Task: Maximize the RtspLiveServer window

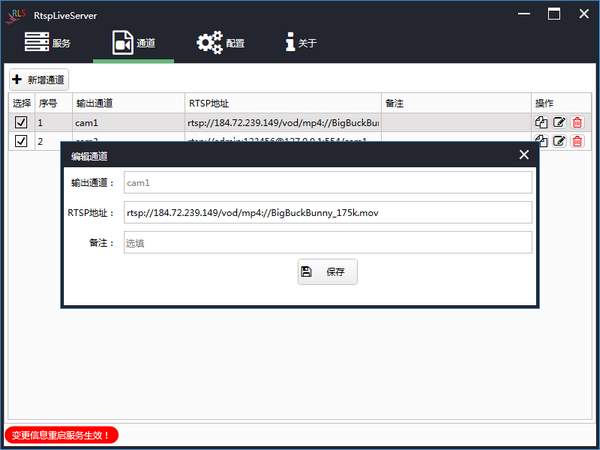Action: tap(554, 14)
